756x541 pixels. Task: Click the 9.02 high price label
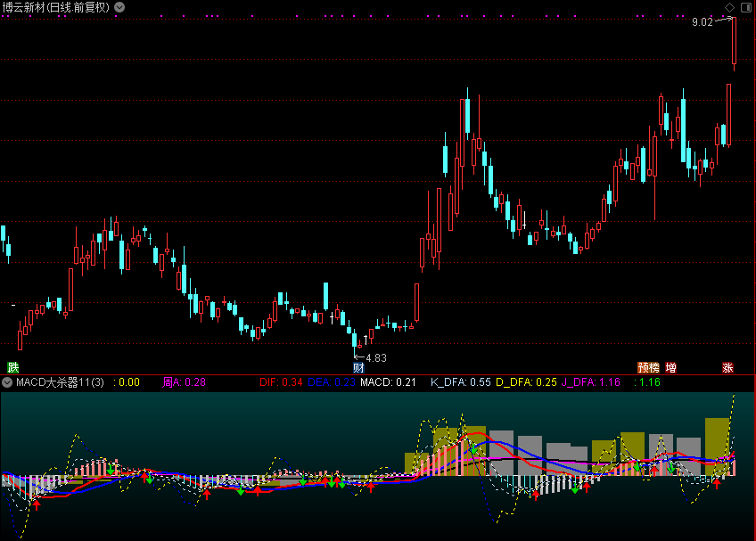click(702, 22)
